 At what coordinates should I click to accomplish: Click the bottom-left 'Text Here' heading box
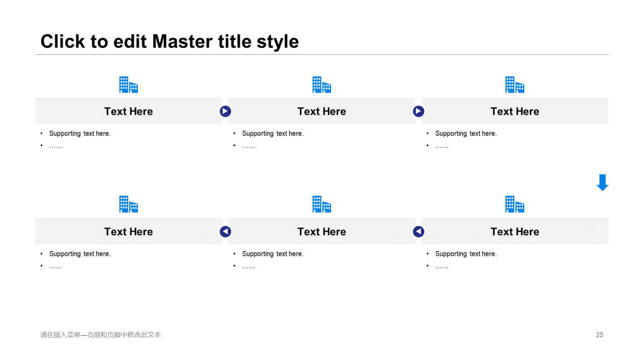click(128, 231)
